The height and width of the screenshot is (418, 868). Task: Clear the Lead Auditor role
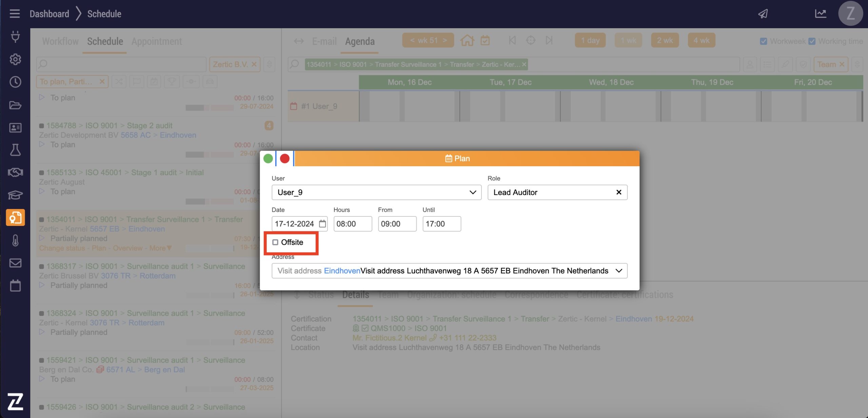619,192
